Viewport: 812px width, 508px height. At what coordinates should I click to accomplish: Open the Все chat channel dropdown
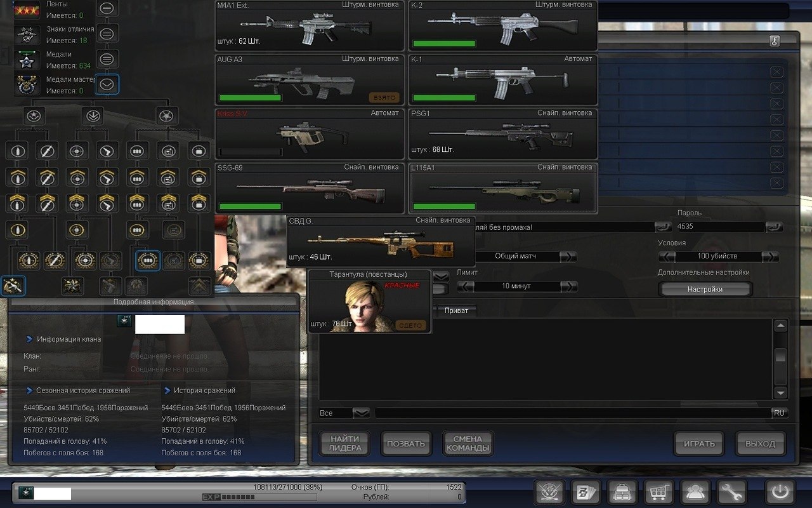(361, 413)
